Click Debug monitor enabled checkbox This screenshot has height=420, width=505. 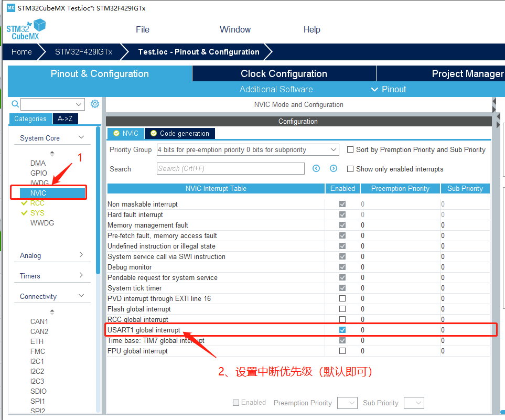[342, 267]
